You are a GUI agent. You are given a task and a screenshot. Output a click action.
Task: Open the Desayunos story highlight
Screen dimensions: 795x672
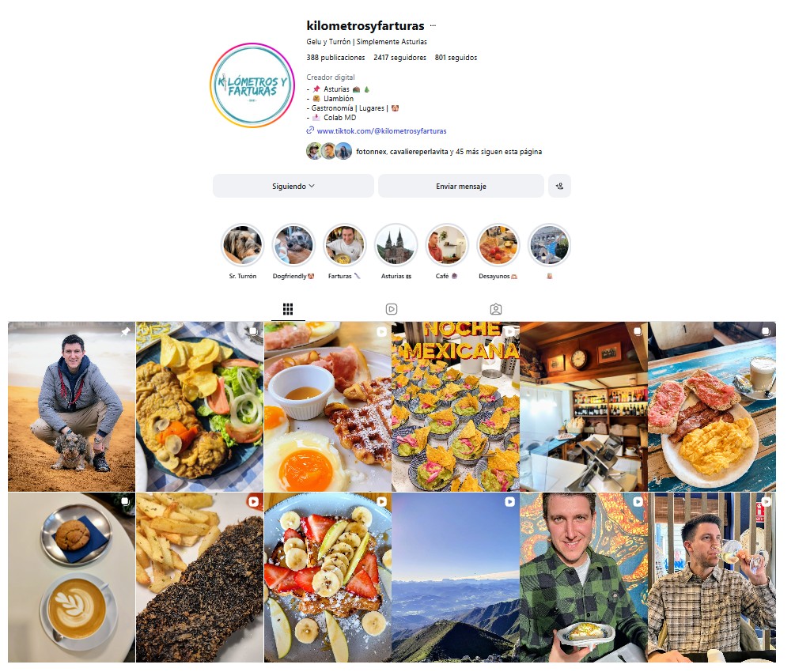tap(498, 245)
